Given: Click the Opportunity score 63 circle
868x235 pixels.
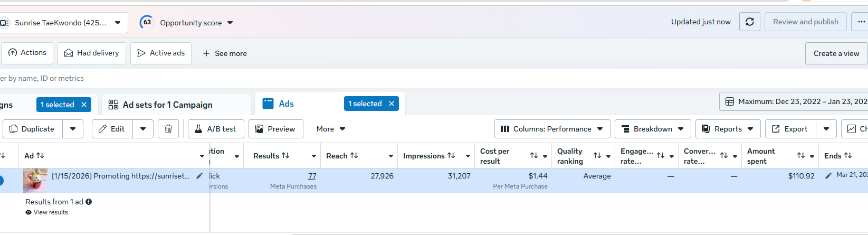Looking at the screenshot, I should [x=146, y=22].
